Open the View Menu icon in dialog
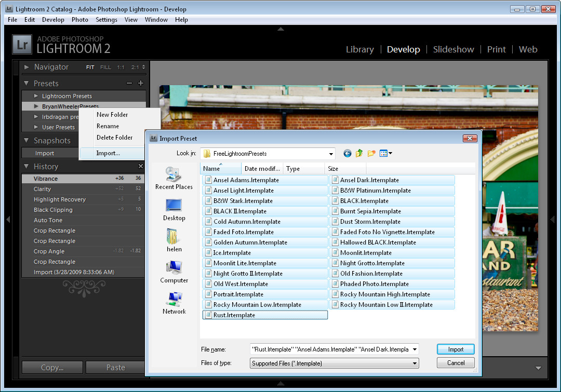561x392 pixels. coord(385,154)
